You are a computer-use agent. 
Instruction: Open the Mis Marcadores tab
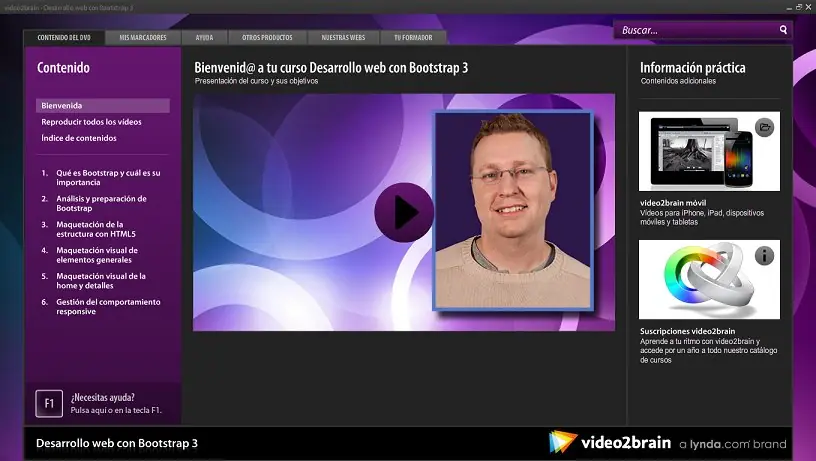tap(143, 37)
